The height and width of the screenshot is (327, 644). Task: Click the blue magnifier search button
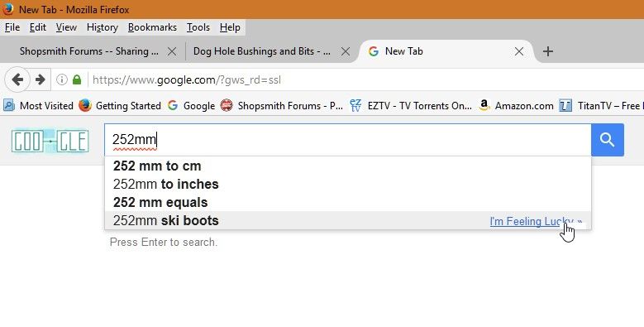[x=608, y=140]
